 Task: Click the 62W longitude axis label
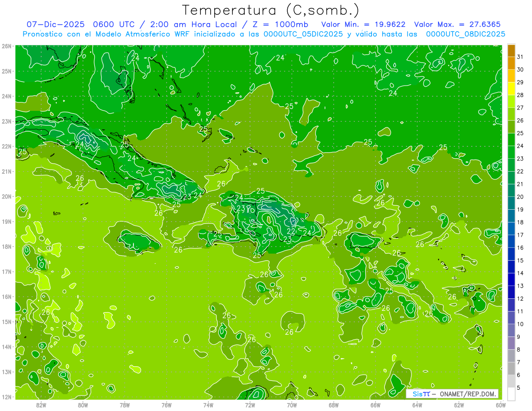point(459,405)
